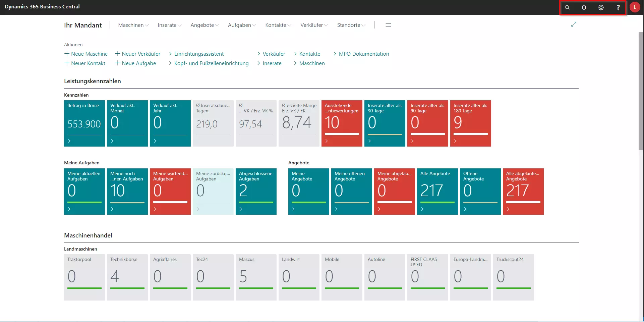Expand the Standorte dropdown menu

pyautogui.click(x=351, y=25)
